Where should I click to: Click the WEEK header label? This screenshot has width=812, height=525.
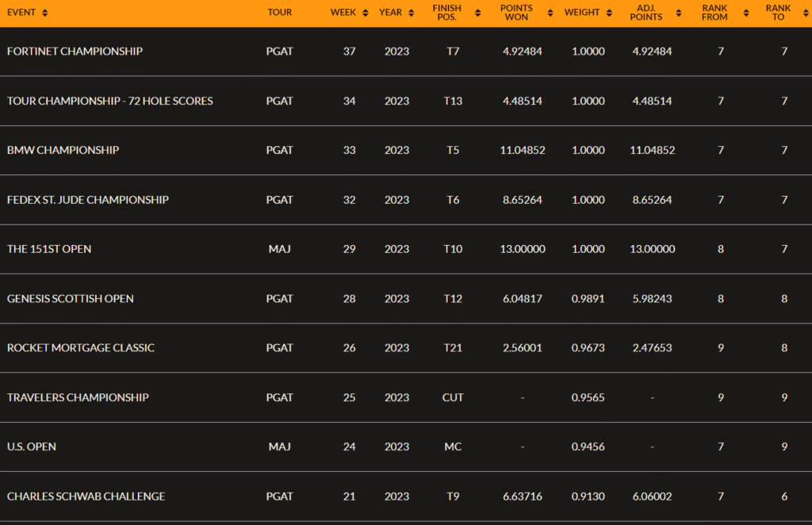pos(343,13)
